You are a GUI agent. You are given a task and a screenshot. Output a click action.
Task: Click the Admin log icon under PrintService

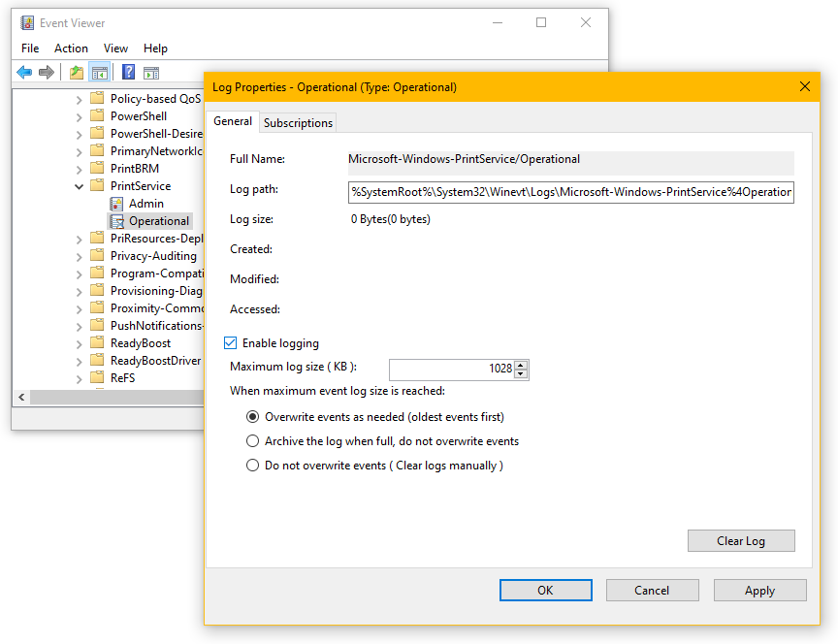pyautogui.click(x=116, y=204)
